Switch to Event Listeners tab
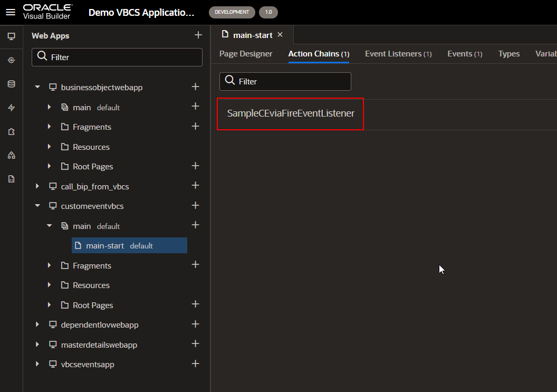This screenshot has width=557, height=392. tap(398, 54)
